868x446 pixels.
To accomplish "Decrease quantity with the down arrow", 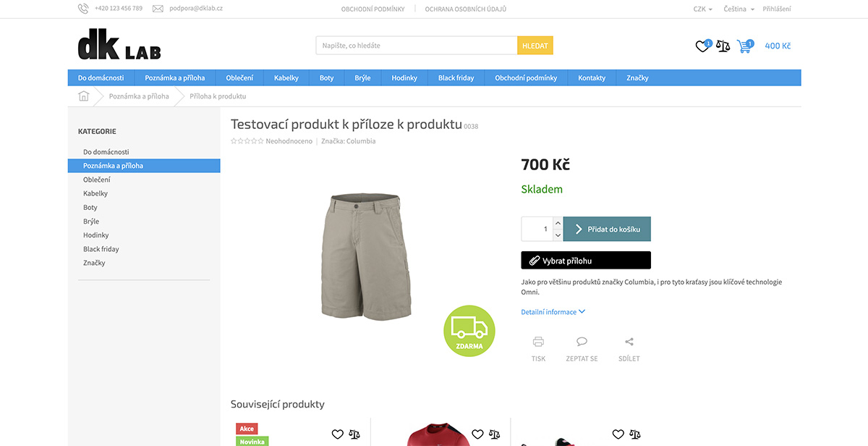I will tap(558, 235).
